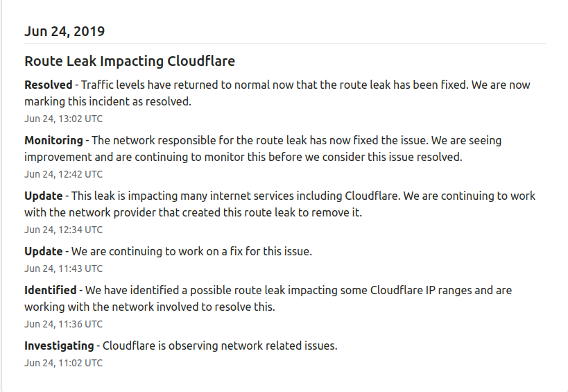Click the bold Resolved status label

(48, 85)
